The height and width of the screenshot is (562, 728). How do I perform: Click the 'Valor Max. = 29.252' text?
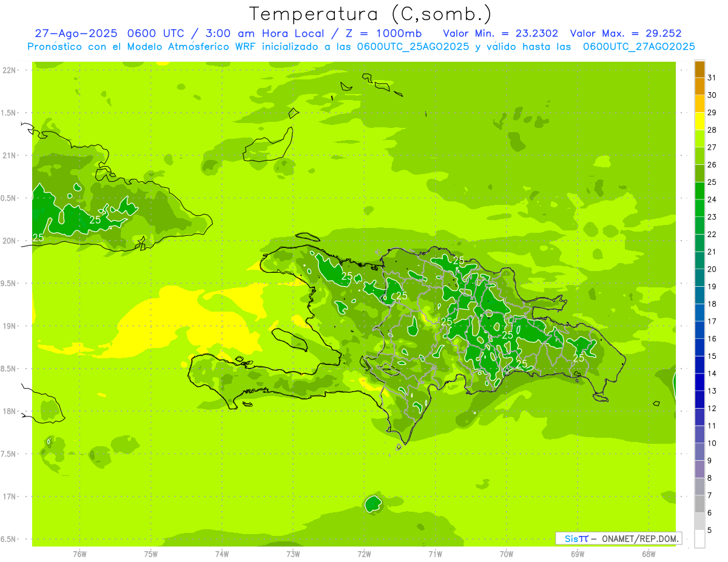pos(625,33)
